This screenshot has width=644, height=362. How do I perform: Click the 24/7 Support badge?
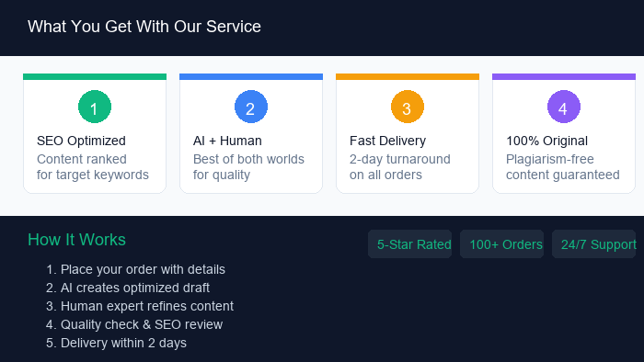[x=594, y=243]
